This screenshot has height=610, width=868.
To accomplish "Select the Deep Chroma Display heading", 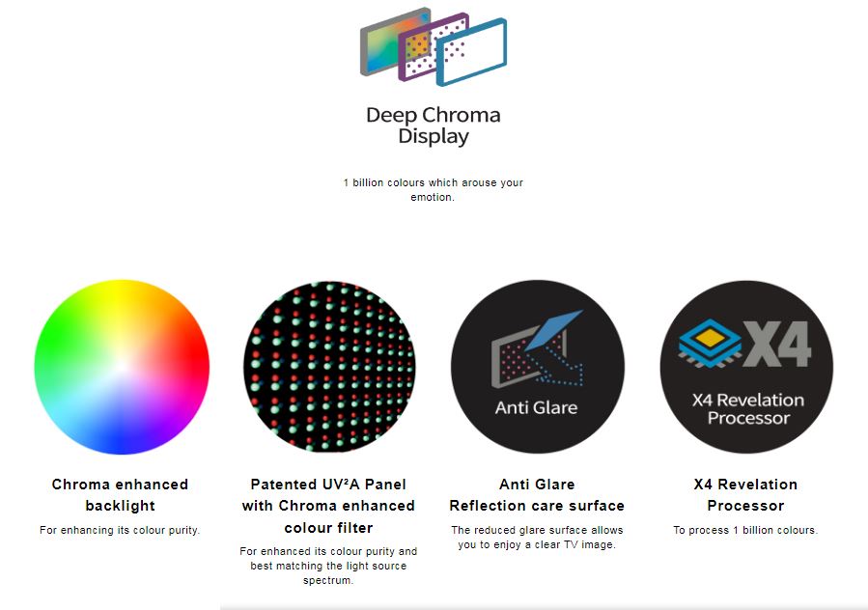I will point(434,125).
